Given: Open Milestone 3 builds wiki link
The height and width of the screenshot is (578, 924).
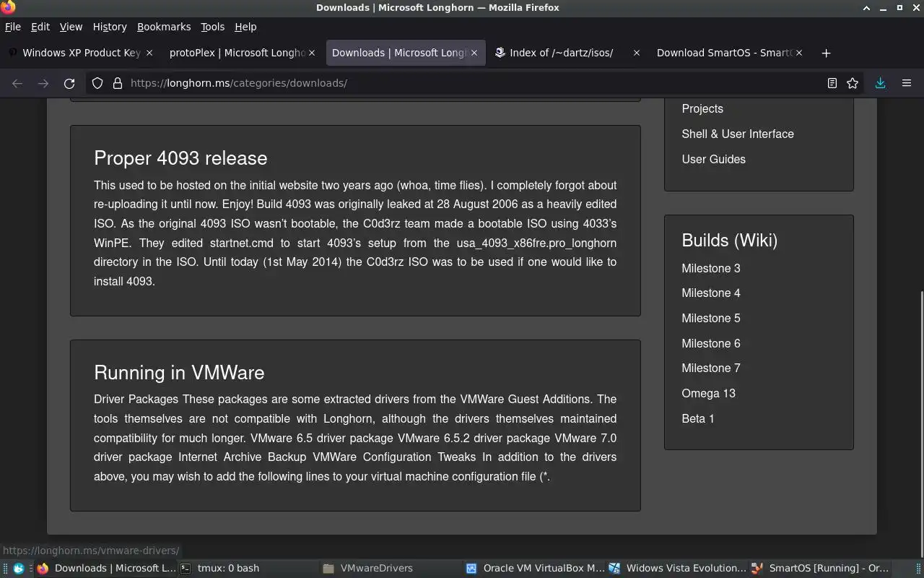Looking at the screenshot, I should click(x=711, y=269).
